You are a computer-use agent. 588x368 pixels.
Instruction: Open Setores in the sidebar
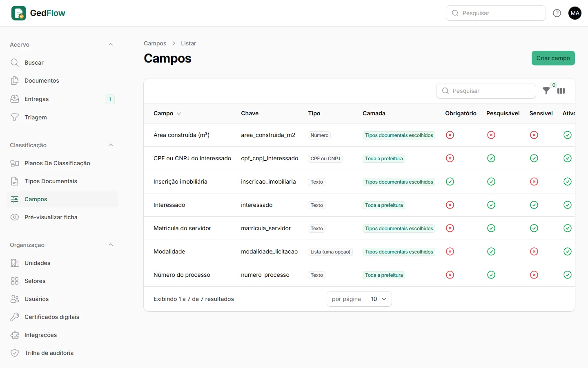pos(62,281)
